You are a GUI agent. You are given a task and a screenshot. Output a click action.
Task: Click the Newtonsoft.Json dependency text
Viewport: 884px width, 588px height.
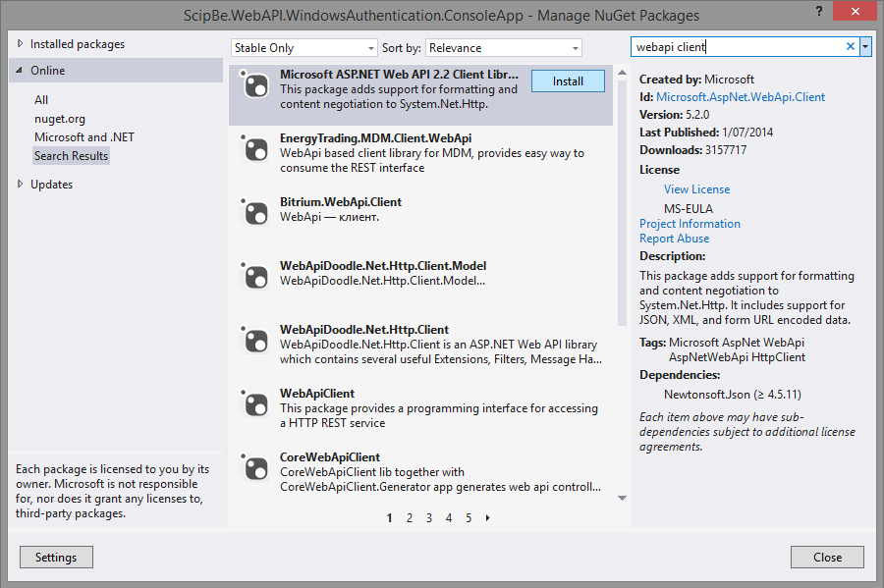pyautogui.click(x=733, y=395)
